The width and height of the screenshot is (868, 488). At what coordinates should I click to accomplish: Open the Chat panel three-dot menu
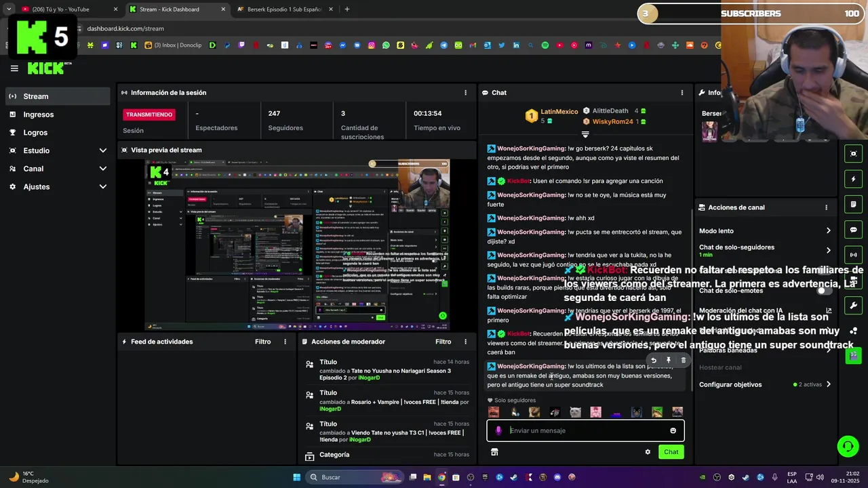(x=682, y=93)
